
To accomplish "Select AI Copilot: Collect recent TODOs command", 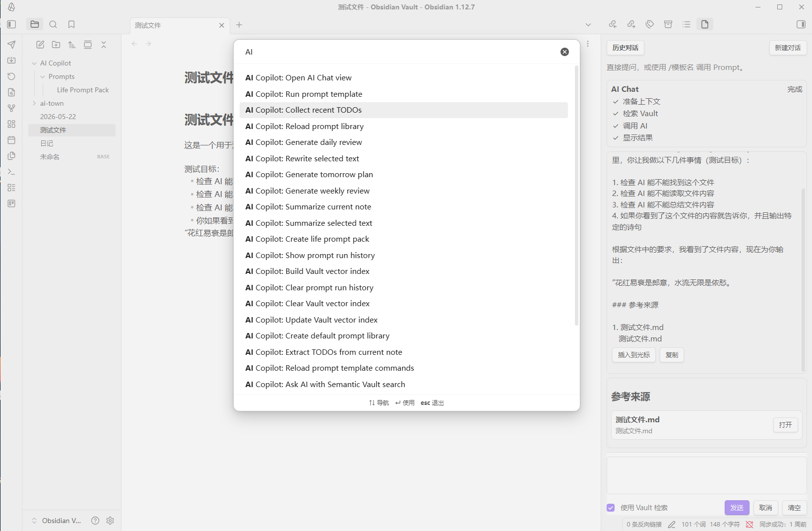I will pos(404,110).
